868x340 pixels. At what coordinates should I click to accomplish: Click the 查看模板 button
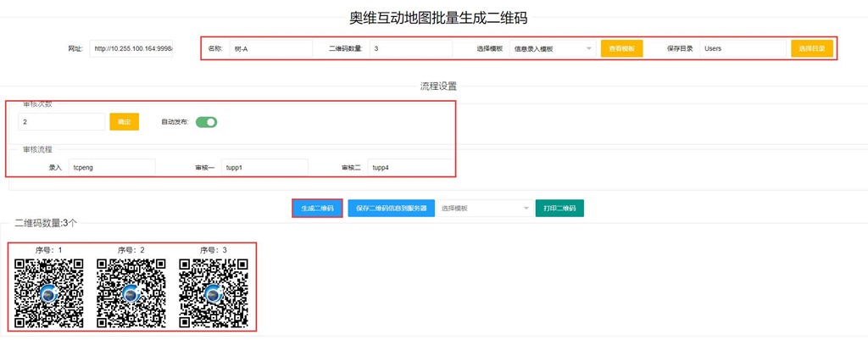click(621, 49)
